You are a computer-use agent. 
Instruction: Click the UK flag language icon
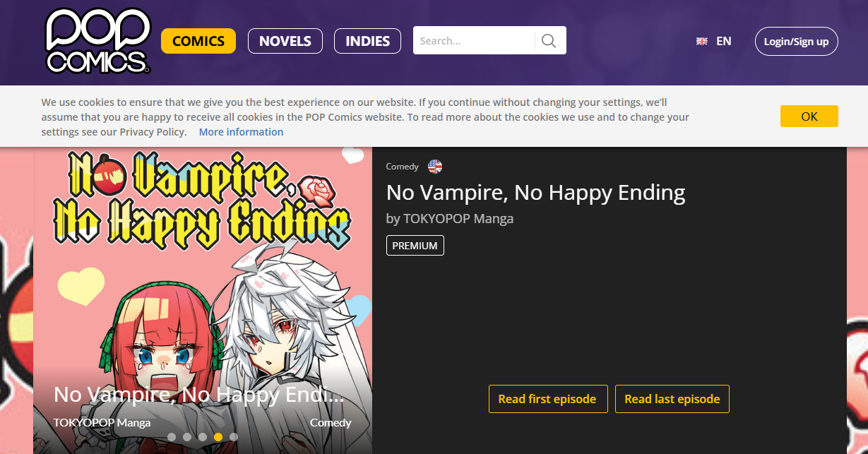pyautogui.click(x=702, y=41)
